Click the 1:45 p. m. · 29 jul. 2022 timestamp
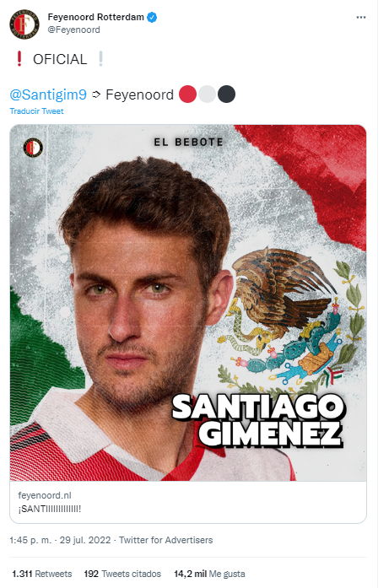This screenshot has width=389, height=588. click(60, 540)
